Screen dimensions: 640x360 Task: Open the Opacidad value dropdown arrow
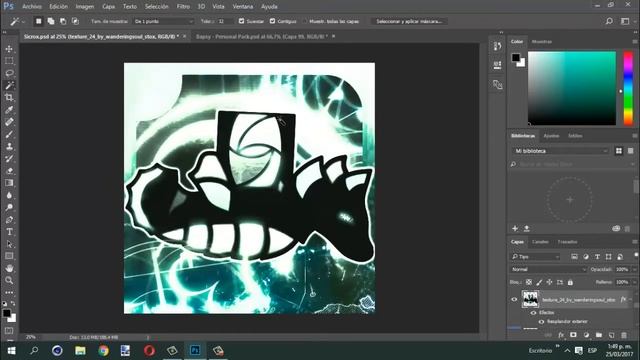[x=634, y=269]
